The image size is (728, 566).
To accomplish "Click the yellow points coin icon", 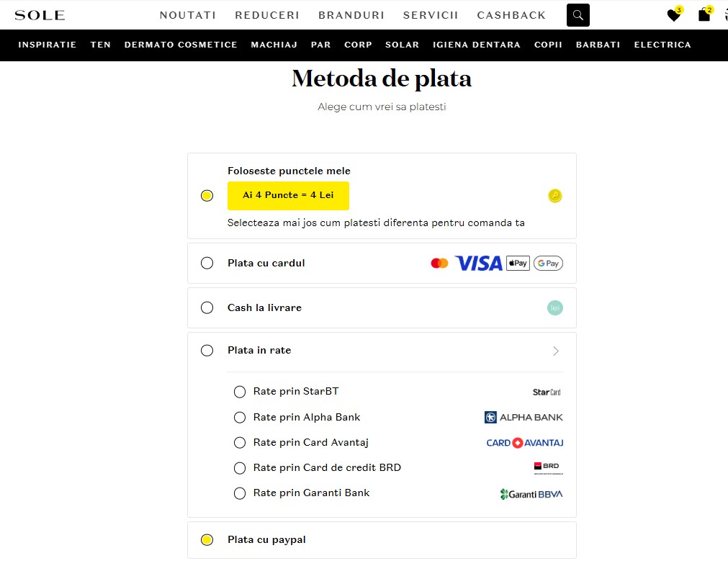I will (554, 195).
